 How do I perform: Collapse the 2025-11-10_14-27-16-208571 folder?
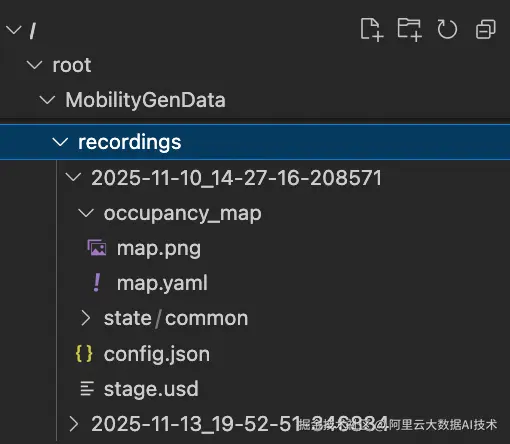[73, 177]
